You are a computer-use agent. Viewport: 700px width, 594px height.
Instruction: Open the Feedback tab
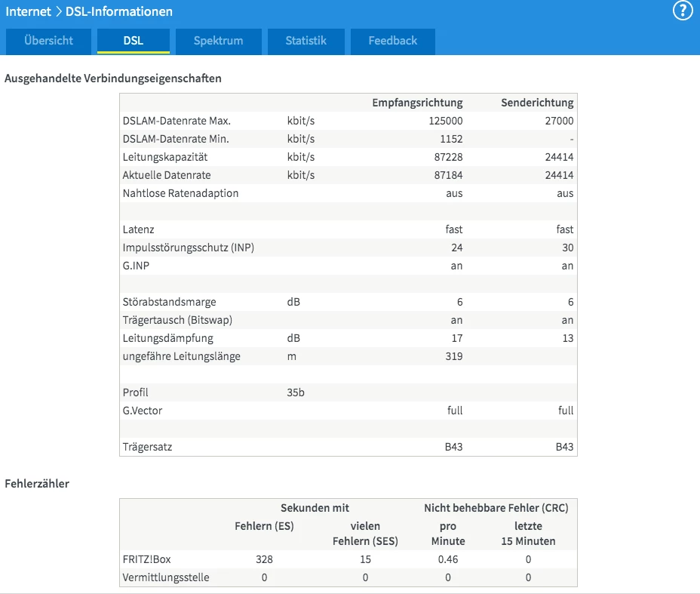point(392,41)
